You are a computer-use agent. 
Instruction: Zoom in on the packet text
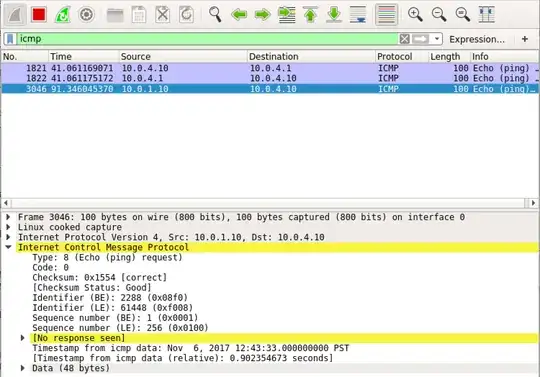pos(415,14)
